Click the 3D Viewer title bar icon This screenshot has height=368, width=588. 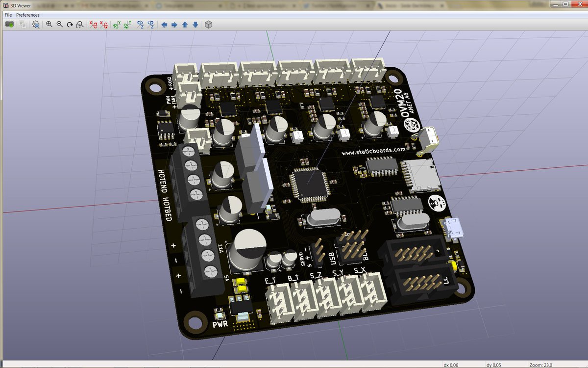click(6, 5)
